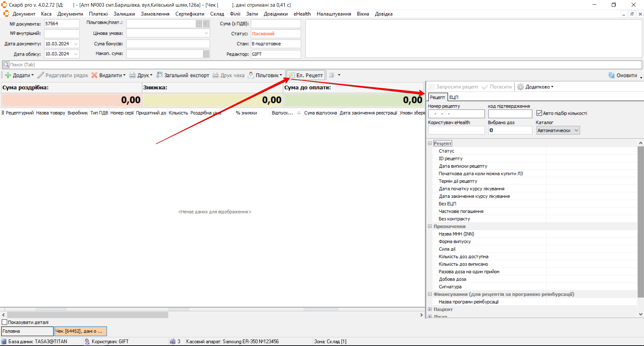This screenshot has width=644, height=346.
Task: Open the Цінова умова combo box
Action: [x=206, y=34]
